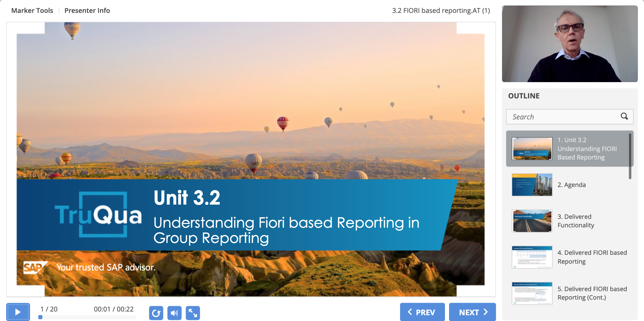Click the Agenda slide thumbnail
The image size is (644, 321).
point(532,185)
